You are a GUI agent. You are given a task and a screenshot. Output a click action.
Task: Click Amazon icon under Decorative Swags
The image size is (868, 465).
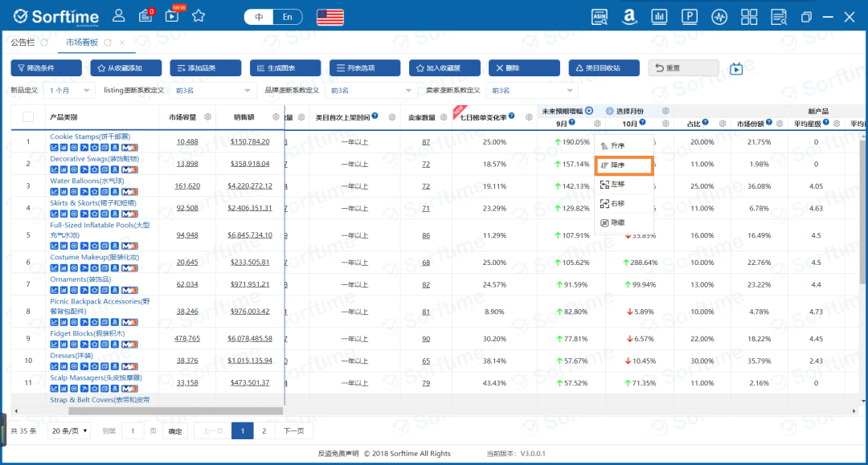[x=115, y=169]
